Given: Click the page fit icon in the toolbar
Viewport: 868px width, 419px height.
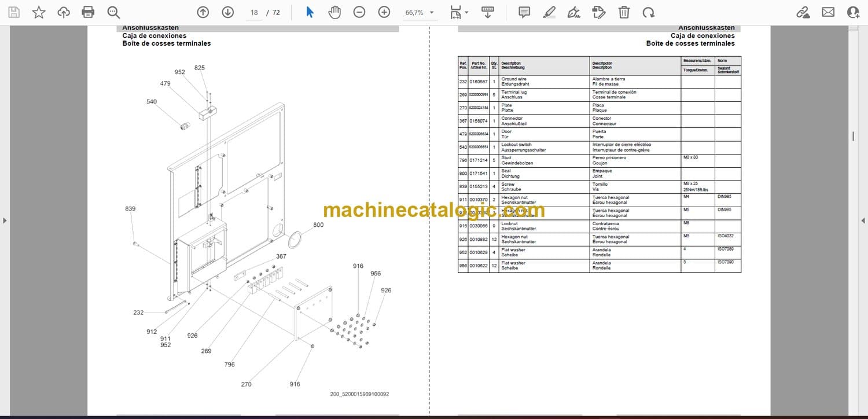Looking at the screenshot, I should (x=456, y=12).
